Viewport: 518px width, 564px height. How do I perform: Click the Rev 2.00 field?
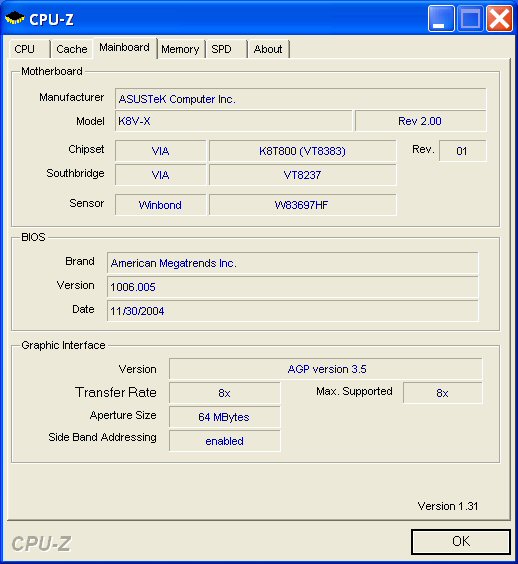pos(421,121)
